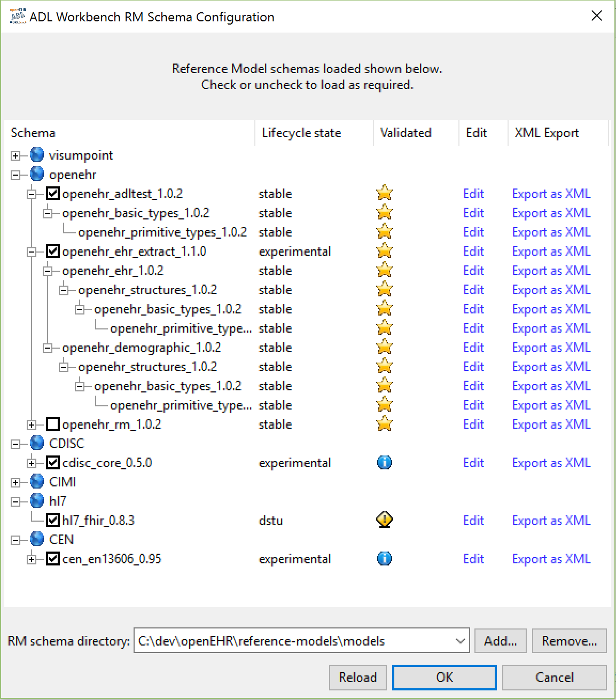Click the CDISC globe icon

37,443
